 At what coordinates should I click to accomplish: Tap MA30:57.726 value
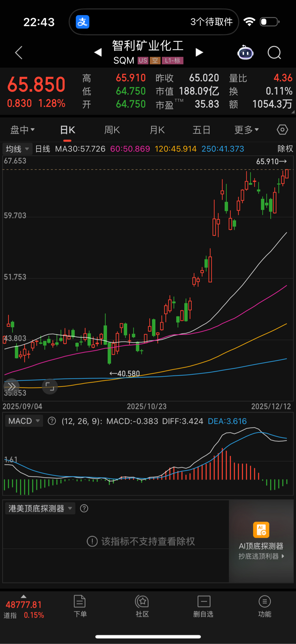point(80,149)
